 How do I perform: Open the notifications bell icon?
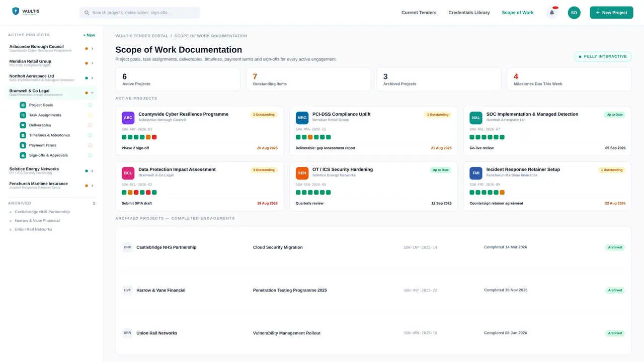[552, 13]
